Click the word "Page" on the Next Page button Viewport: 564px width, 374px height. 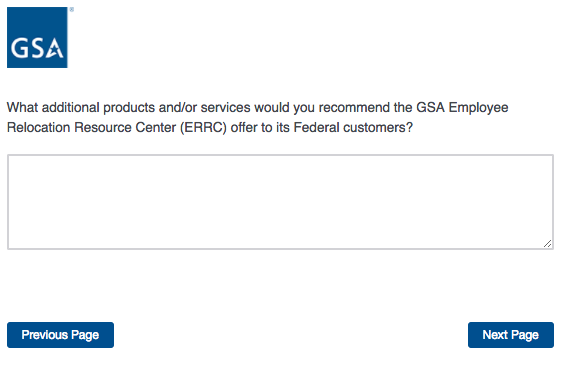click(x=525, y=335)
